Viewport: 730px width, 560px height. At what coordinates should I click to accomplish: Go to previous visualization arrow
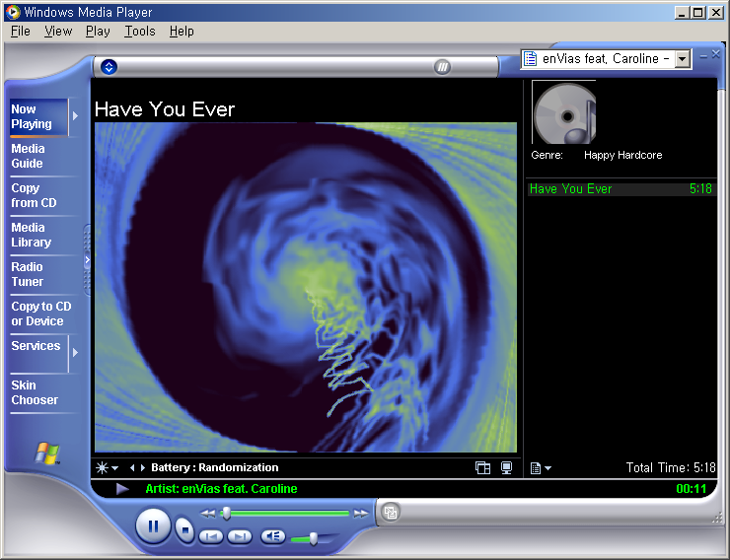coord(132,467)
